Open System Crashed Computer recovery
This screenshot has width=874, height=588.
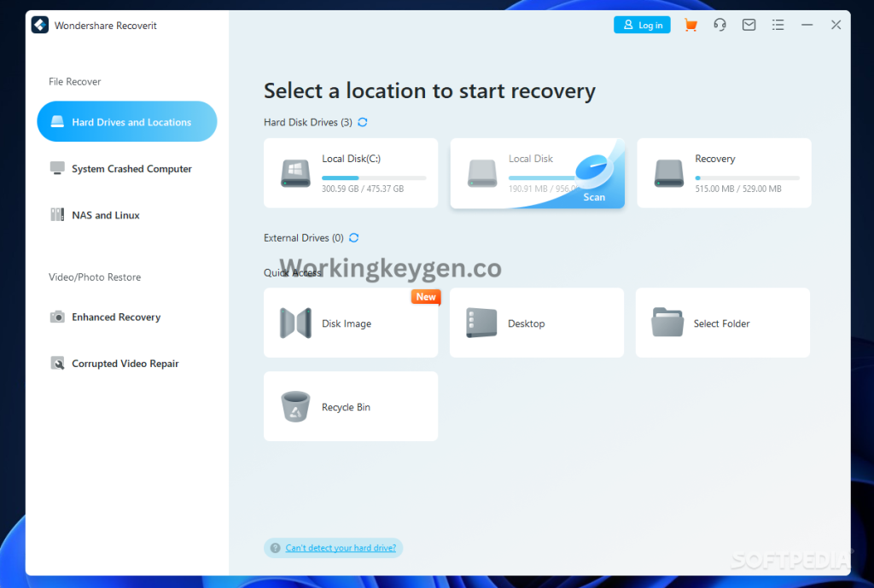128,168
